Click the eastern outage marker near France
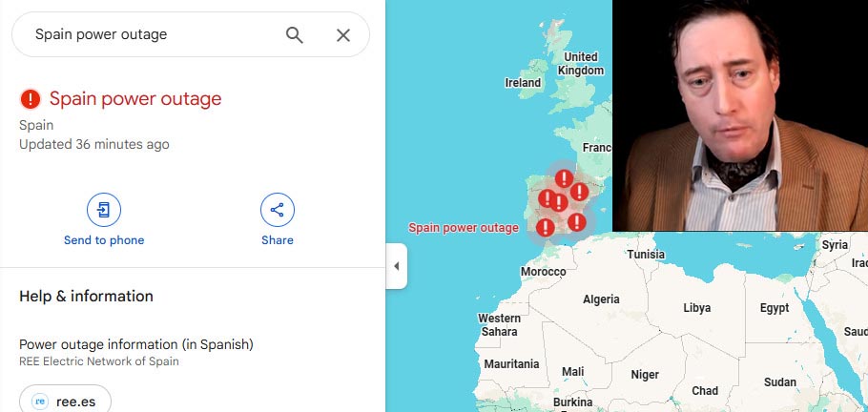 pos(579,192)
